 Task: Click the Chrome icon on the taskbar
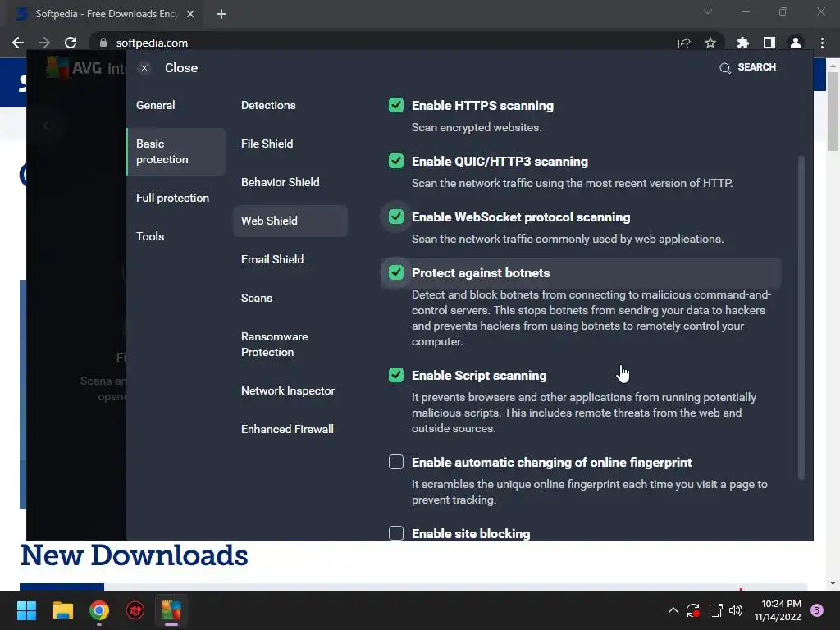coord(99,610)
